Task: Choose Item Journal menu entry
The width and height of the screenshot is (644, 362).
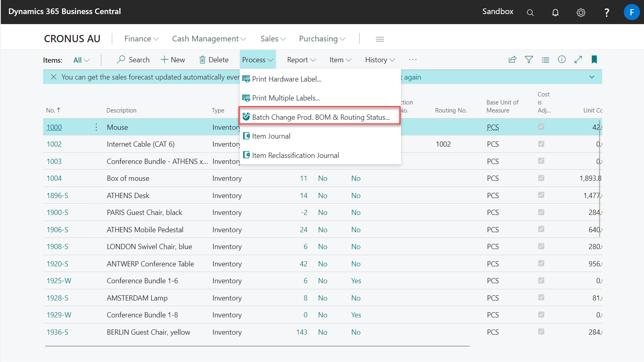Action: (320, 136)
